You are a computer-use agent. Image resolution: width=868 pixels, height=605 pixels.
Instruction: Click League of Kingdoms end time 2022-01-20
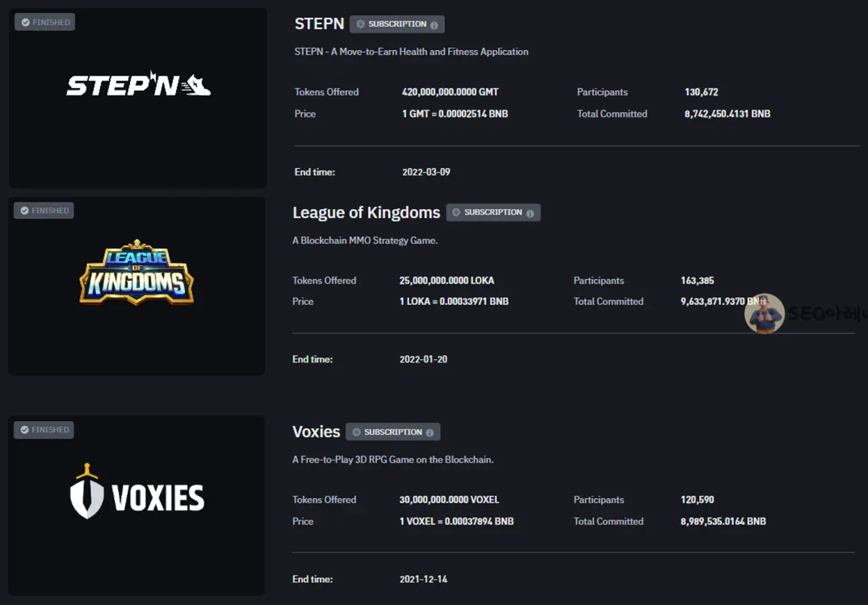point(423,359)
